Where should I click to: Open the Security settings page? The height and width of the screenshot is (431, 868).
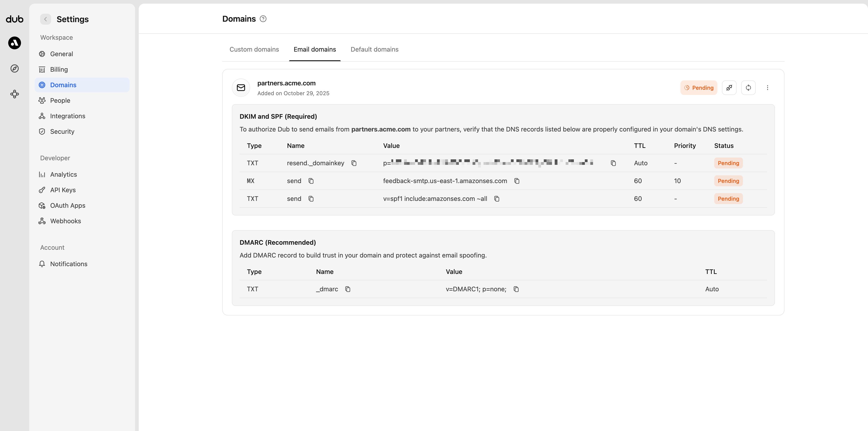pos(62,131)
